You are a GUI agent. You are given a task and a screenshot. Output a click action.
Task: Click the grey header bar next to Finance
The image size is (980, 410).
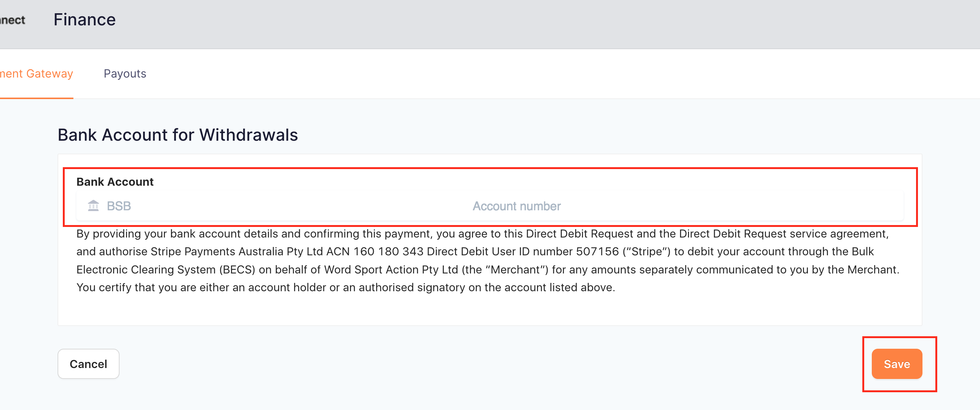(533, 23)
